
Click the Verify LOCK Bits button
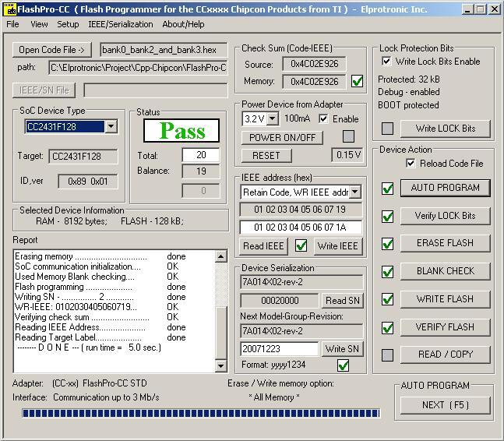click(446, 216)
